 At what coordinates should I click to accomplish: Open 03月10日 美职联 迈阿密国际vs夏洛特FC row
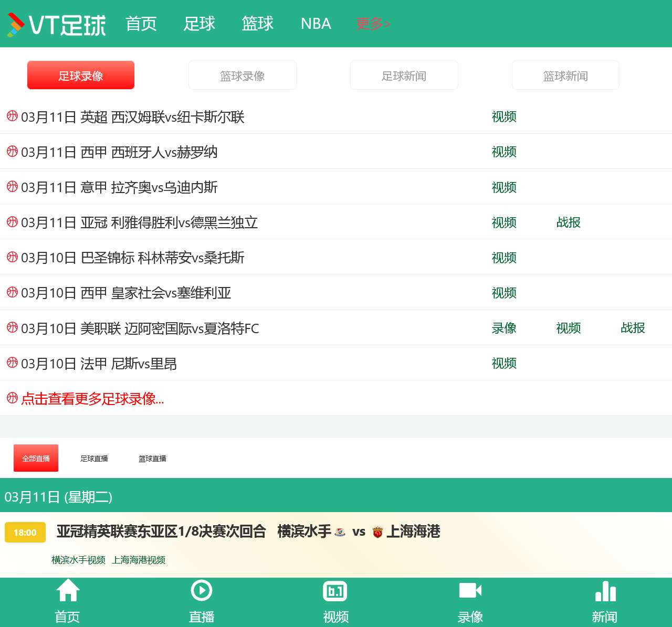(x=140, y=328)
